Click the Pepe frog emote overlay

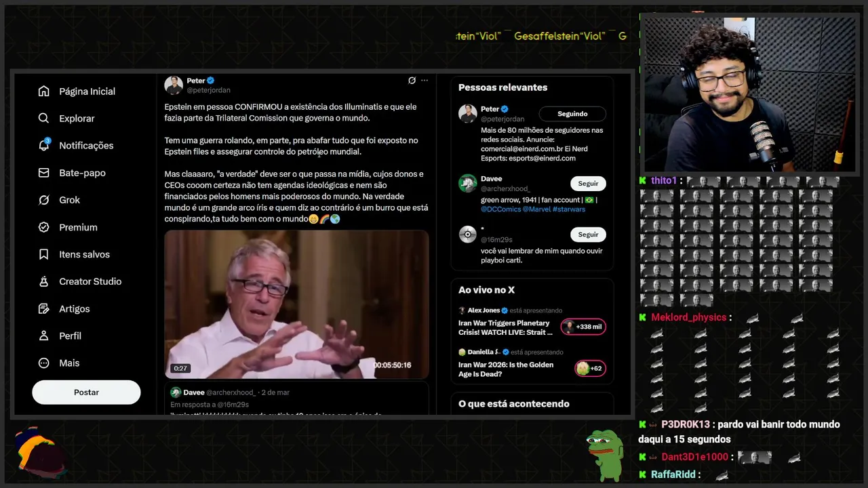pyautogui.click(x=606, y=455)
